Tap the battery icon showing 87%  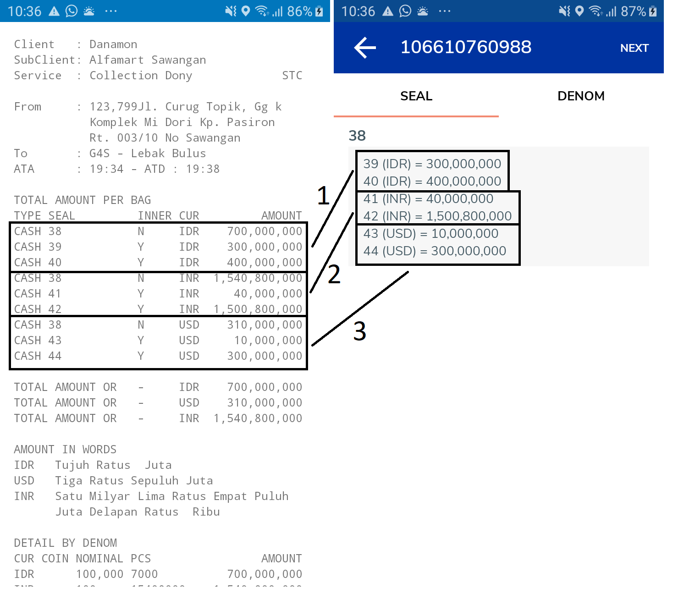[x=653, y=11]
